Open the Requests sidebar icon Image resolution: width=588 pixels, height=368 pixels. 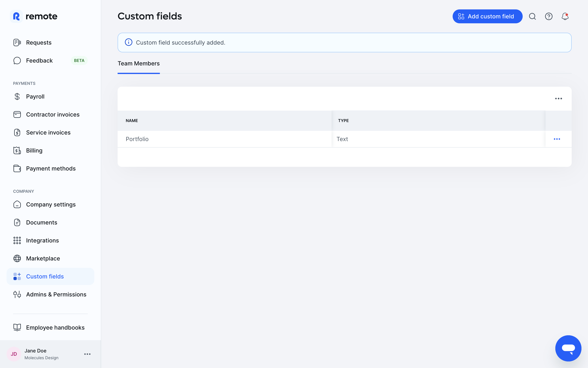pos(17,43)
